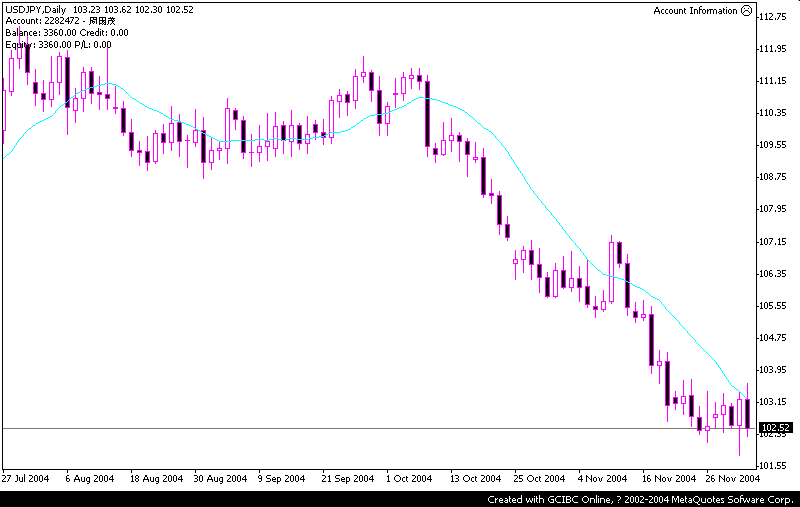Click the 101.55 price axis value
This screenshot has height=507, width=800.
pos(772,466)
